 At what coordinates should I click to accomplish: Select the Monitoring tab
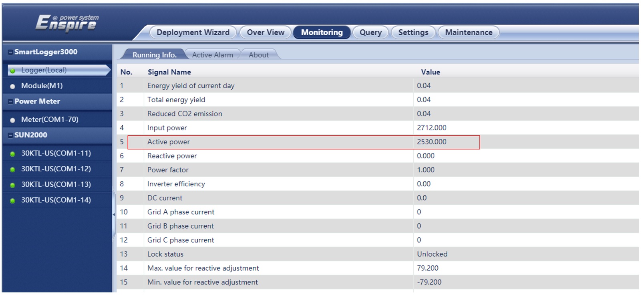(322, 32)
